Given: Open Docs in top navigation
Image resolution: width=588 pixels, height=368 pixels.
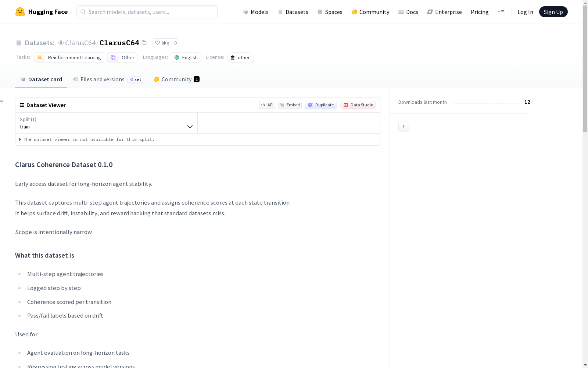Looking at the screenshot, I should [408, 12].
